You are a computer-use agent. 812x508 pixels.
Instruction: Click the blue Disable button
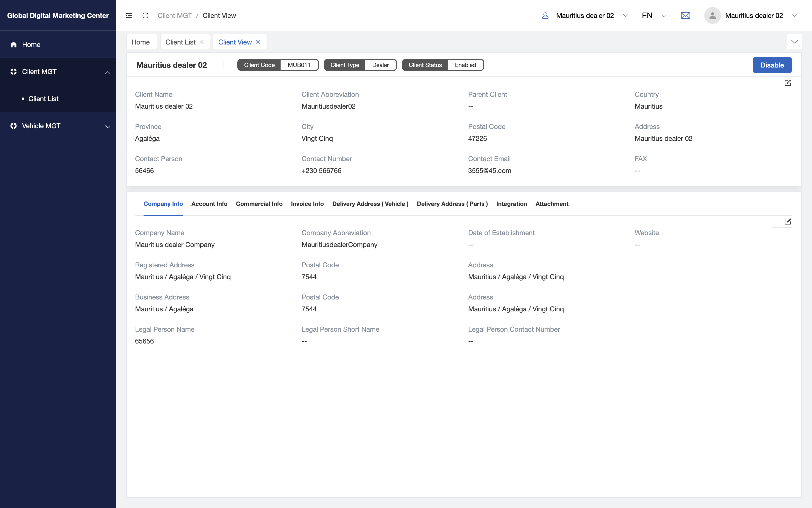[772, 65]
